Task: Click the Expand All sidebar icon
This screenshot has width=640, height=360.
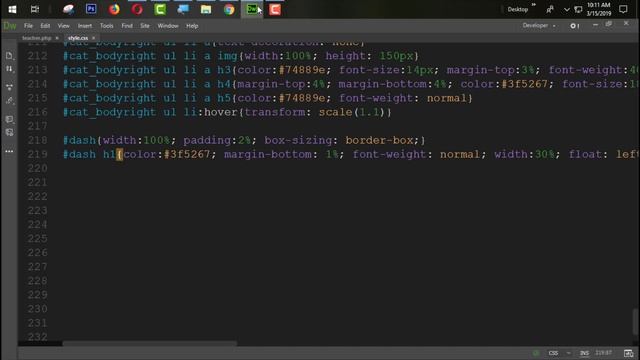Action: pyautogui.click(x=9, y=87)
